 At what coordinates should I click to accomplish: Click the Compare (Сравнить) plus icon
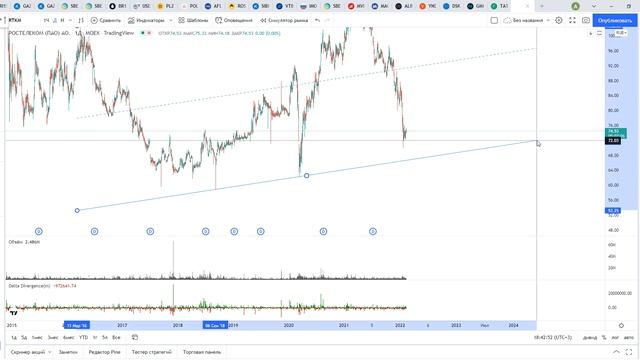[x=94, y=20]
